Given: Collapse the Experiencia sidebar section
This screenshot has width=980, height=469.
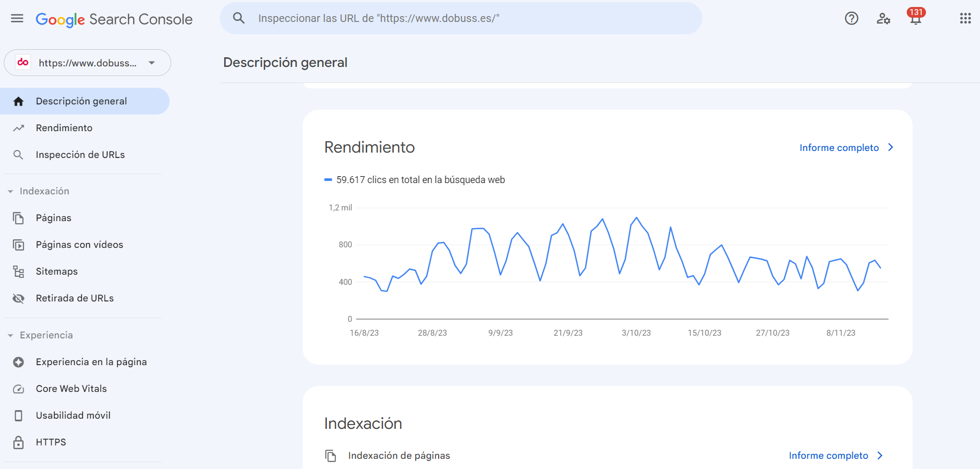Looking at the screenshot, I should click(x=40, y=335).
